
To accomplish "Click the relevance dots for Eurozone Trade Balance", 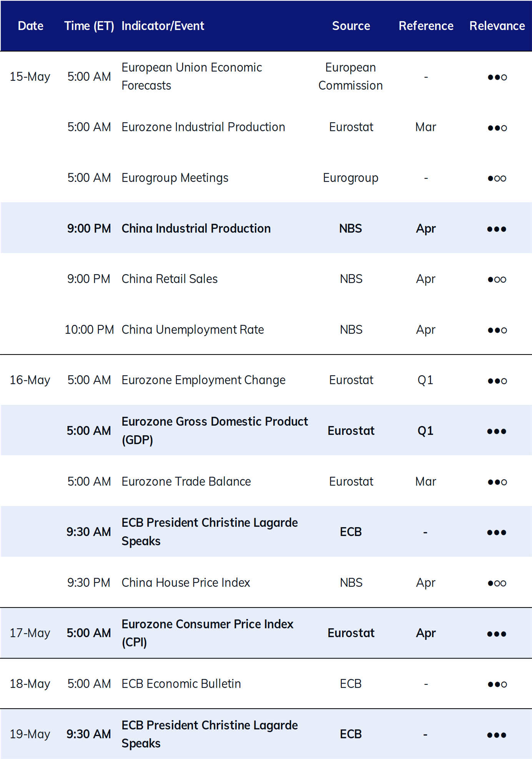I will click(497, 482).
